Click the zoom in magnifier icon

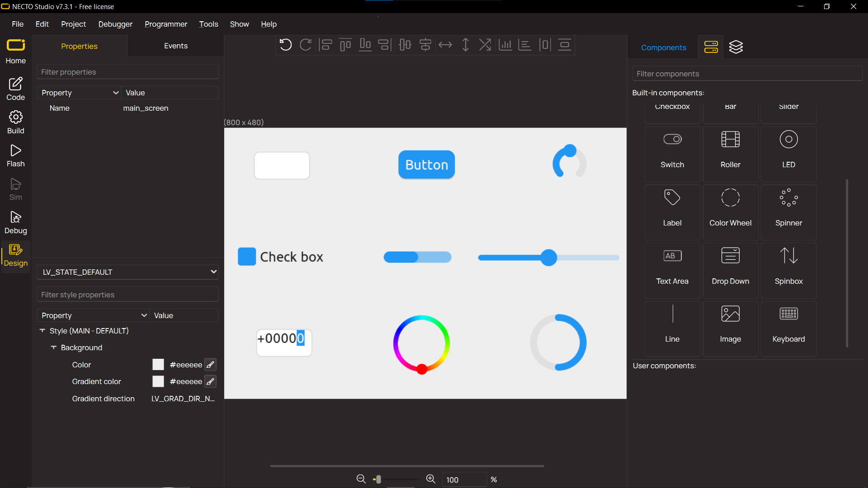click(x=430, y=479)
